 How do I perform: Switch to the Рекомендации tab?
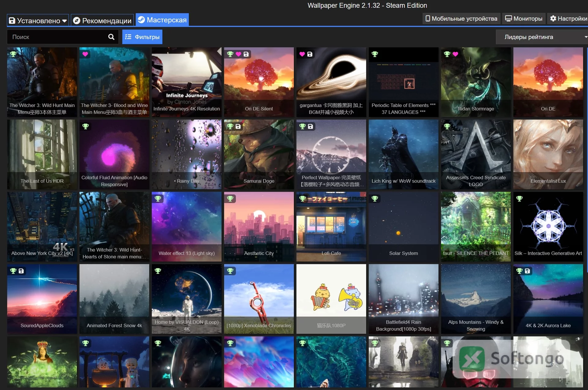102,20
